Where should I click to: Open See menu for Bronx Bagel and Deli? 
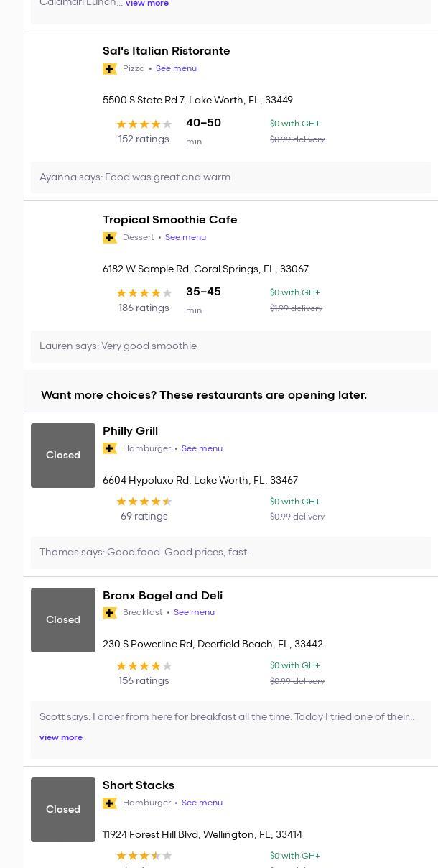(194, 613)
